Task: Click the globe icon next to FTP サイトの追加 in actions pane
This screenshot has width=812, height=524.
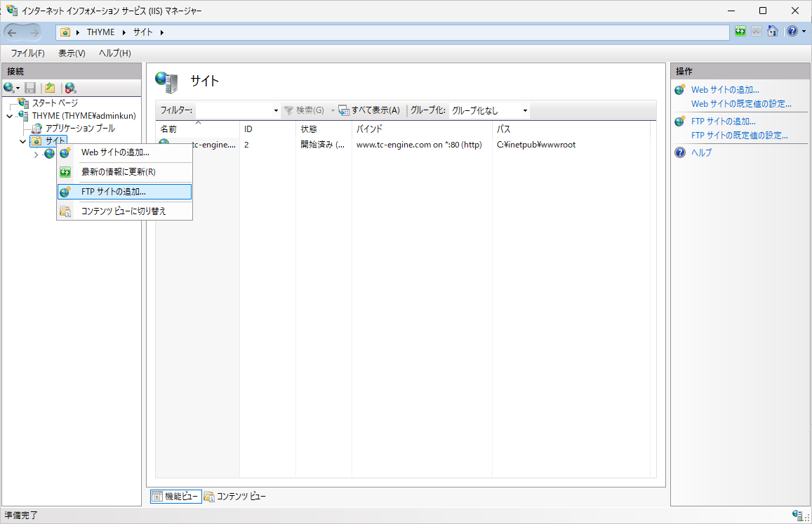Action: click(x=680, y=122)
